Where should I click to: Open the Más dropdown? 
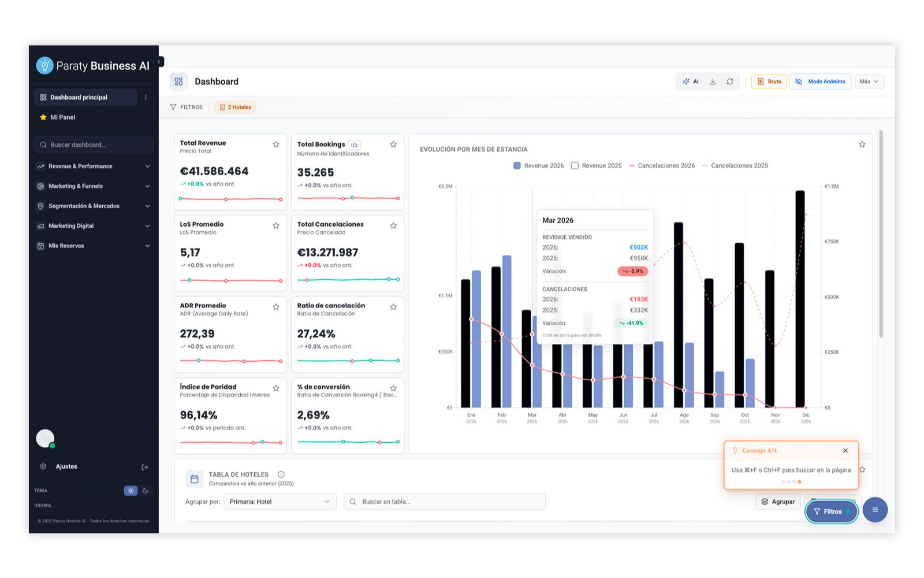(x=869, y=81)
